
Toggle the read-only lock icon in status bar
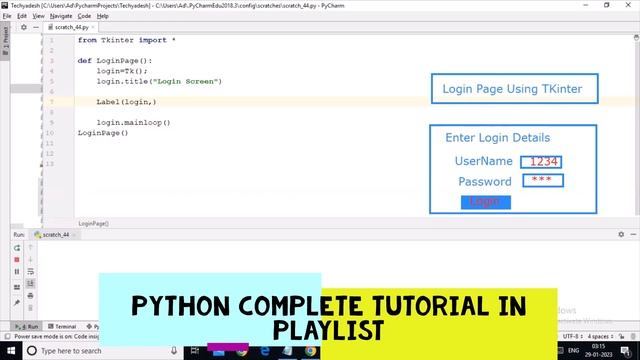tap(621, 337)
